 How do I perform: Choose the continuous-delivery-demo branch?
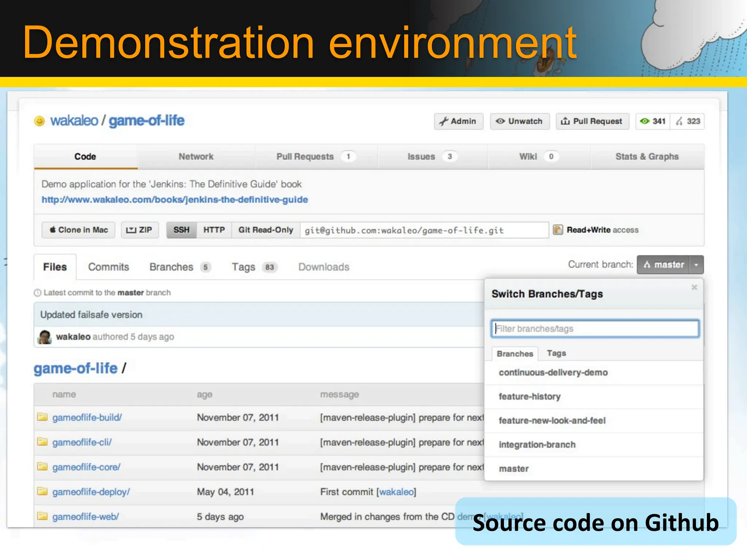tap(594, 373)
